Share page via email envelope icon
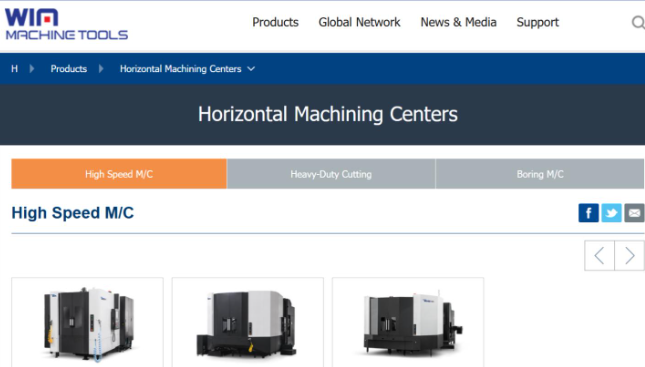The width and height of the screenshot is (645, 367). (x=634, y=213)
